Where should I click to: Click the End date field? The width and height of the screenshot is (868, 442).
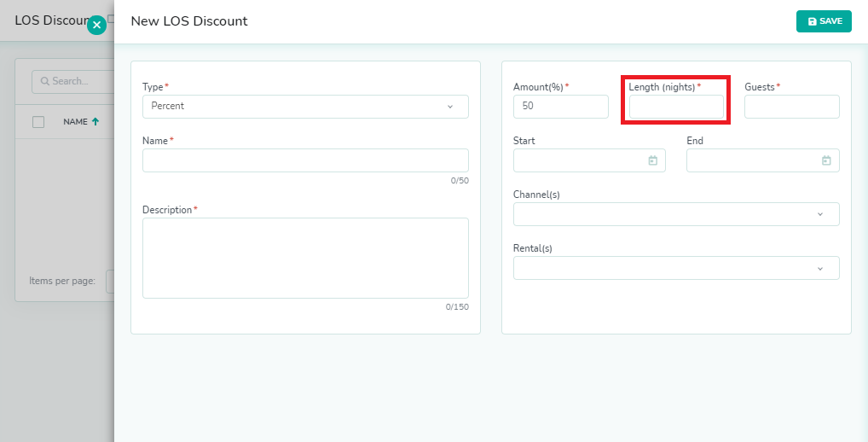pyautogui.click(x=763, y=160)
